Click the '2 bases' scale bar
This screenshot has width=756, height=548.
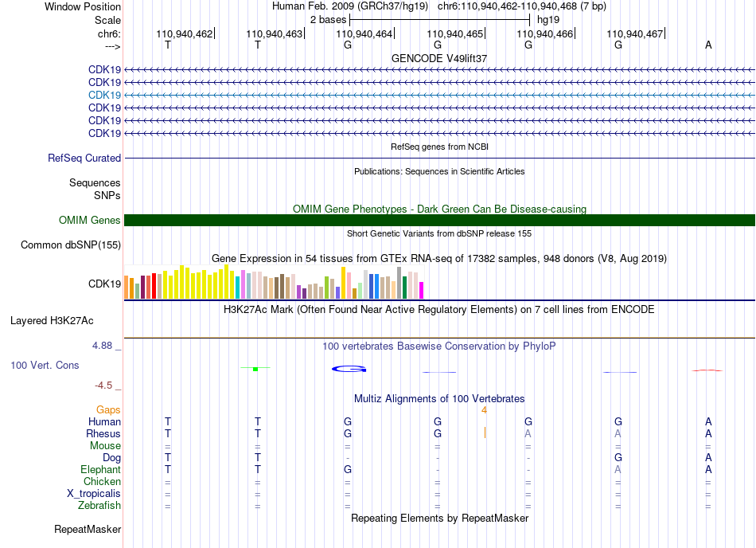[440, 20]
